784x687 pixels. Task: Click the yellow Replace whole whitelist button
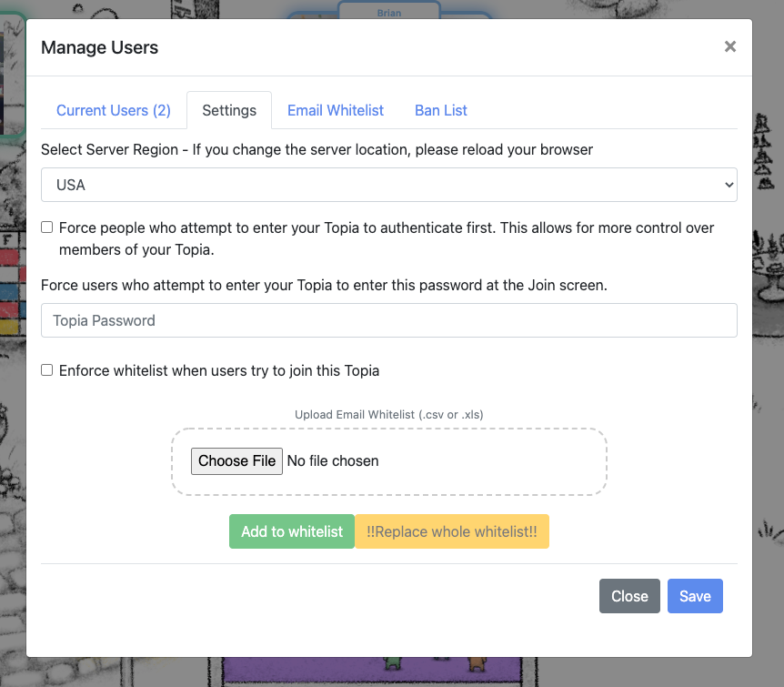click(452, 531)
